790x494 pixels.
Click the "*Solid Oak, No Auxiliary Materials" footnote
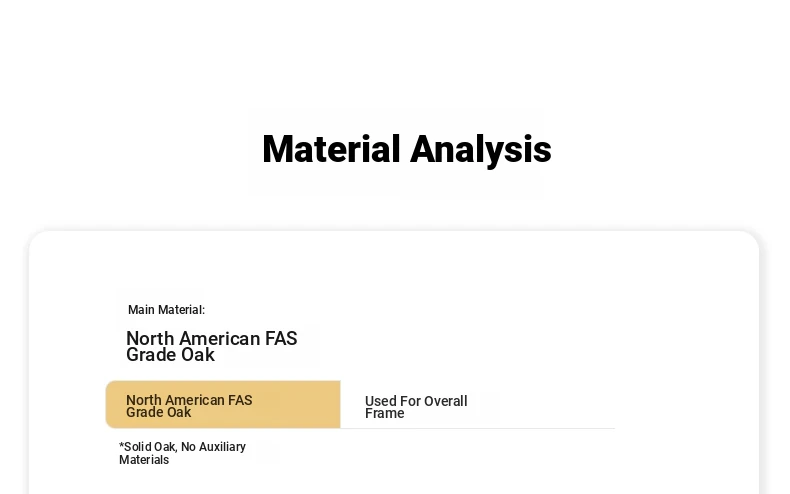pyautogui.click(x=182, y=453)
